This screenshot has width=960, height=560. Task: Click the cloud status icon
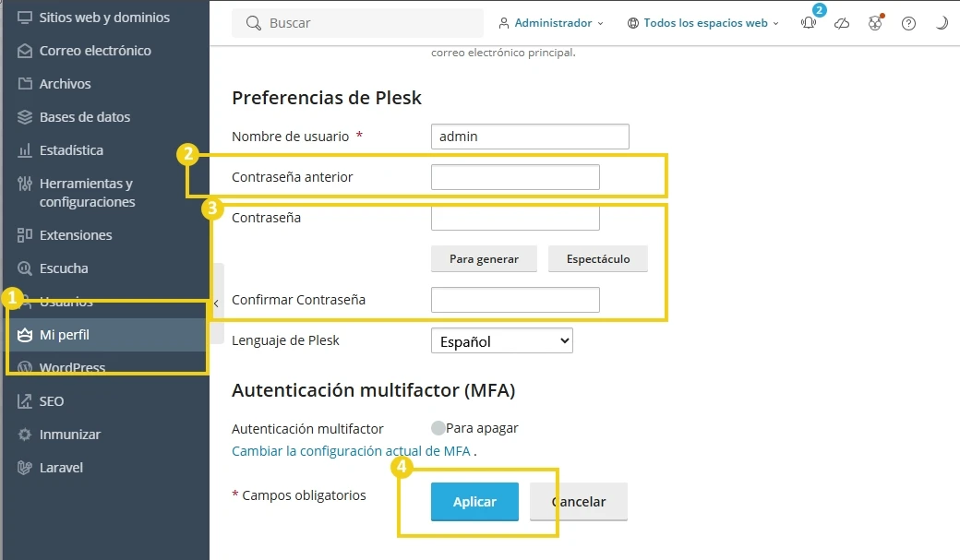(x=842, y=23)
